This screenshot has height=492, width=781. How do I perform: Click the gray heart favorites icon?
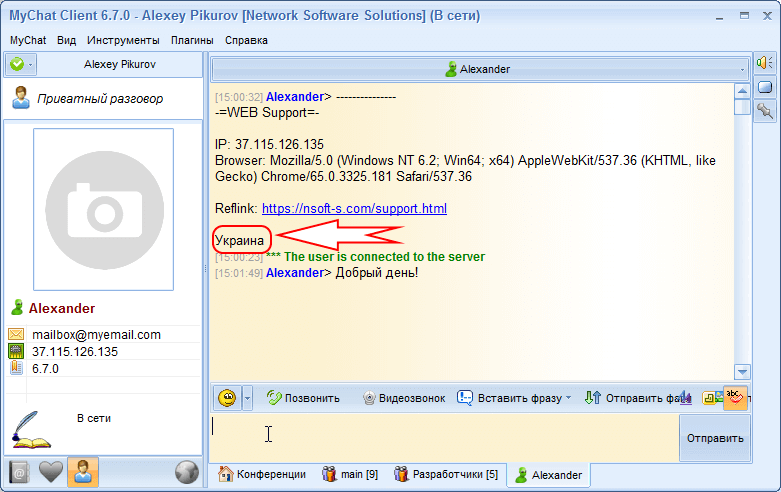(51, 472)
